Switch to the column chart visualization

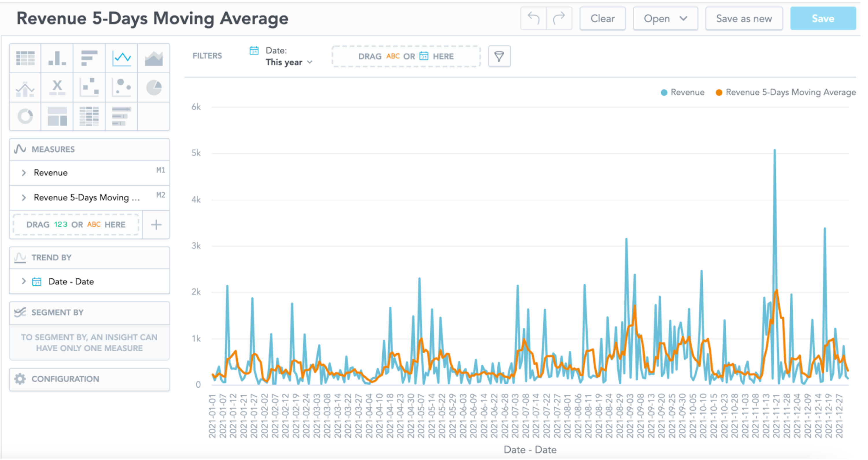click(57, 58)
